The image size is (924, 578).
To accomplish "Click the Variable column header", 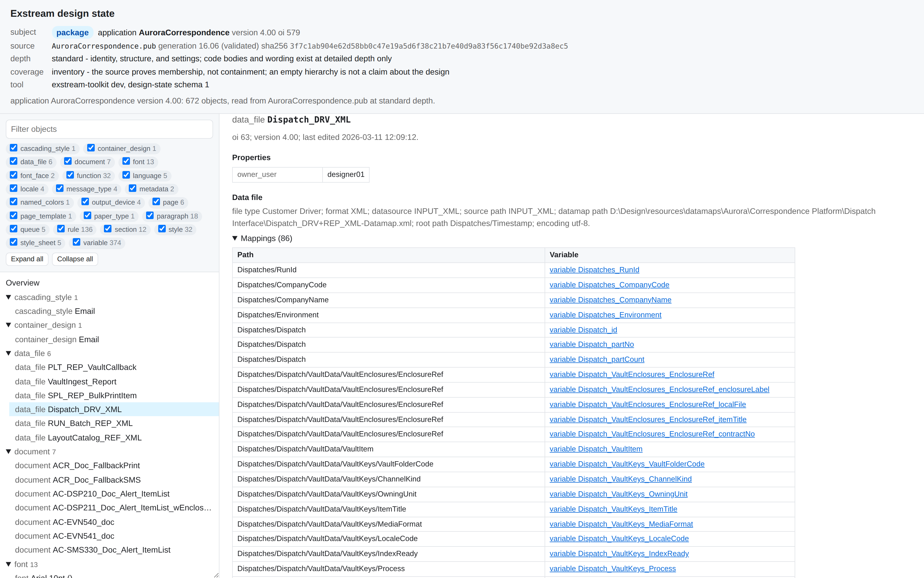I will [670, 255].
